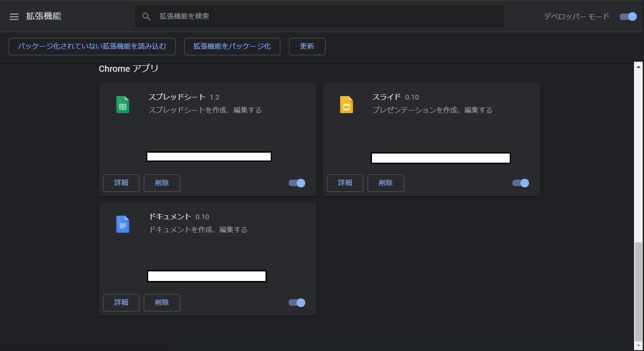
Task: Open 詳細 for ドキュメント
Action: [121, 303]
